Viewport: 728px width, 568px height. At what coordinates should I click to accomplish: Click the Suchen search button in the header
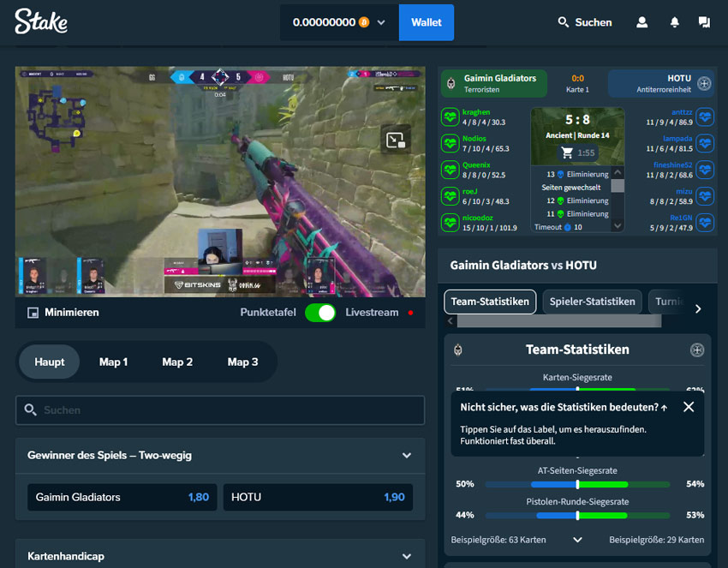584,22
